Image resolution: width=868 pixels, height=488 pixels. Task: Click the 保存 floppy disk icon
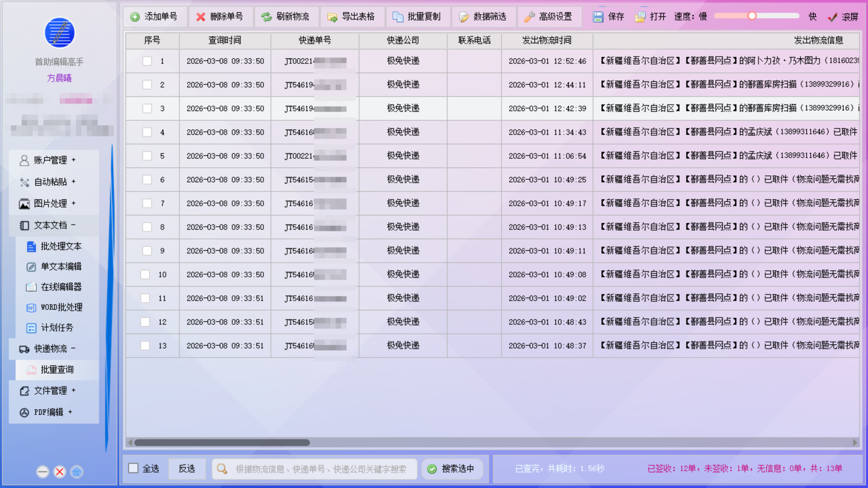pos(598,17)
